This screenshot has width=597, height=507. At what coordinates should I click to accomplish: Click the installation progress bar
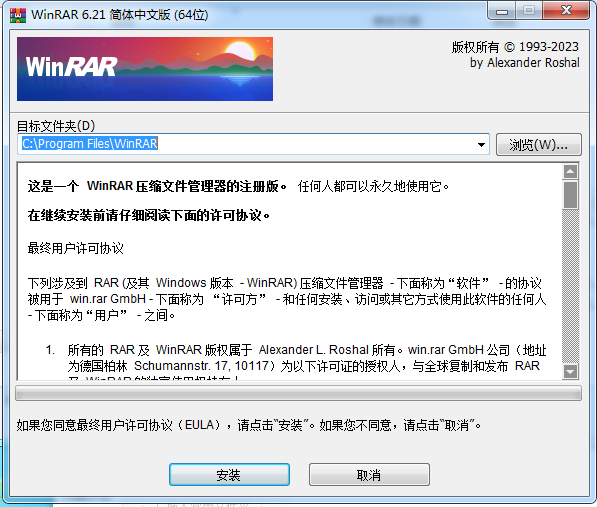[298, 393]
